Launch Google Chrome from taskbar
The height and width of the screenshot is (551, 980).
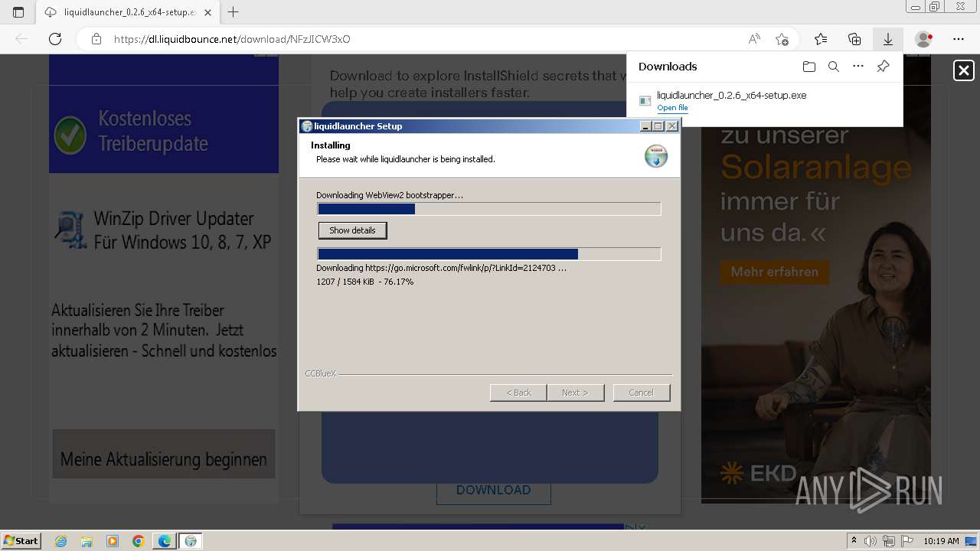point(139,541)
